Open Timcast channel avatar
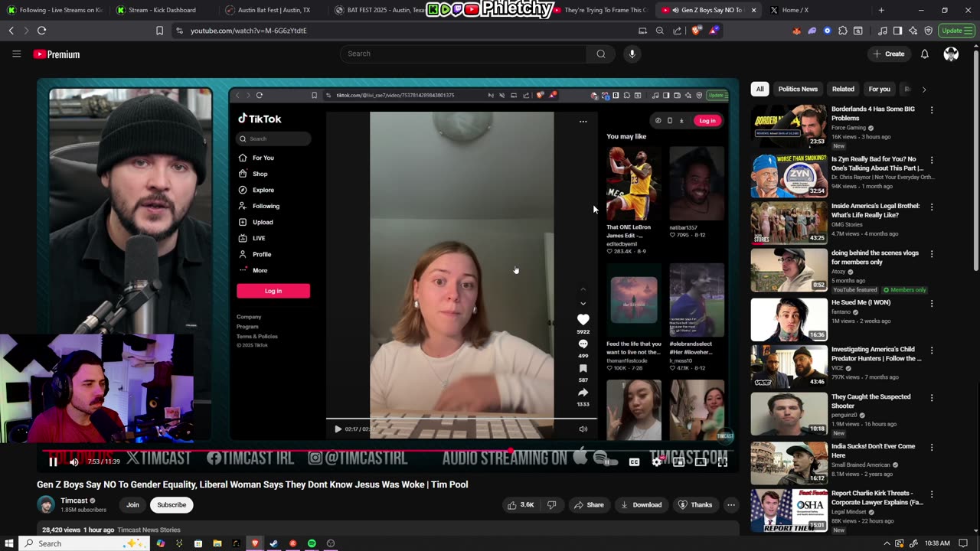 (46, 505)
